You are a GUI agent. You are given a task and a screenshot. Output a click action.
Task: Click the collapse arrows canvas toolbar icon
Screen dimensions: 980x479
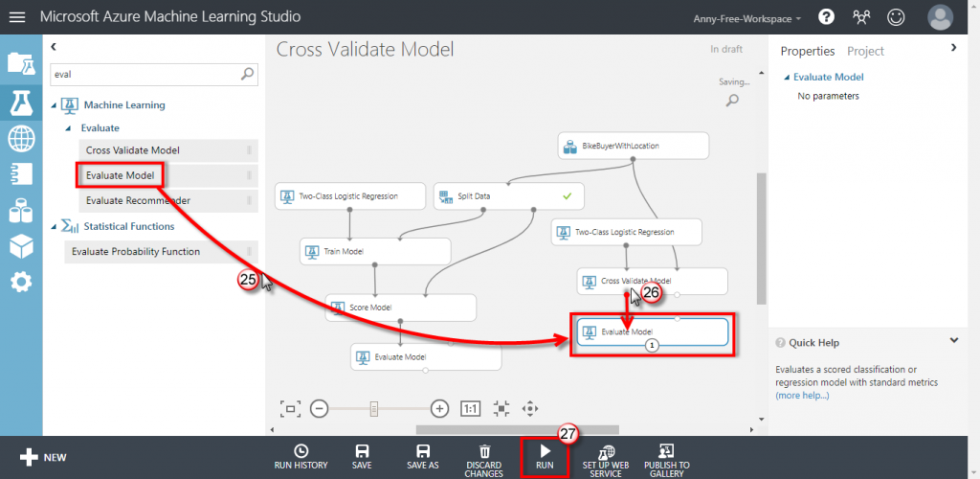[501, 409]
